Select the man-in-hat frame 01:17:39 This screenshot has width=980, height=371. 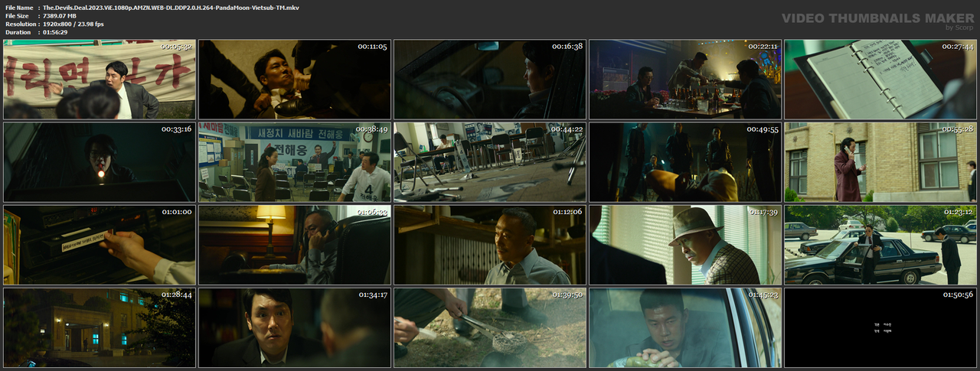pyautogui.click(x=685, y=245)
